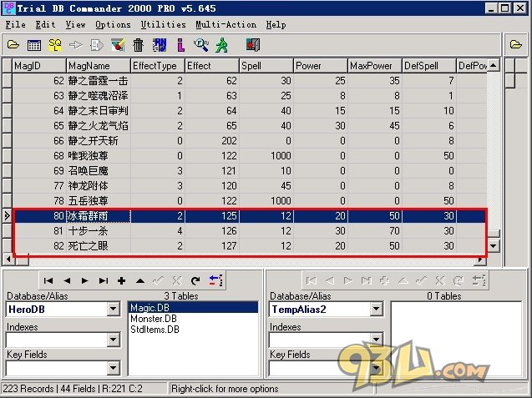Show table info with the purple i icon
Image resolution: width=532 pixels, height=398 pixels.
coord(181,45)
